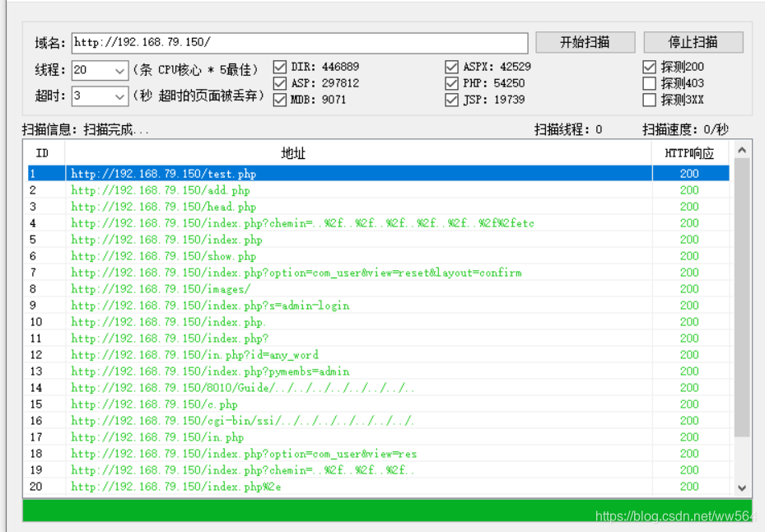Screen dimensions: 765x532
Task: Select row 5 /index.php address
Action: (x=378, y=240)
